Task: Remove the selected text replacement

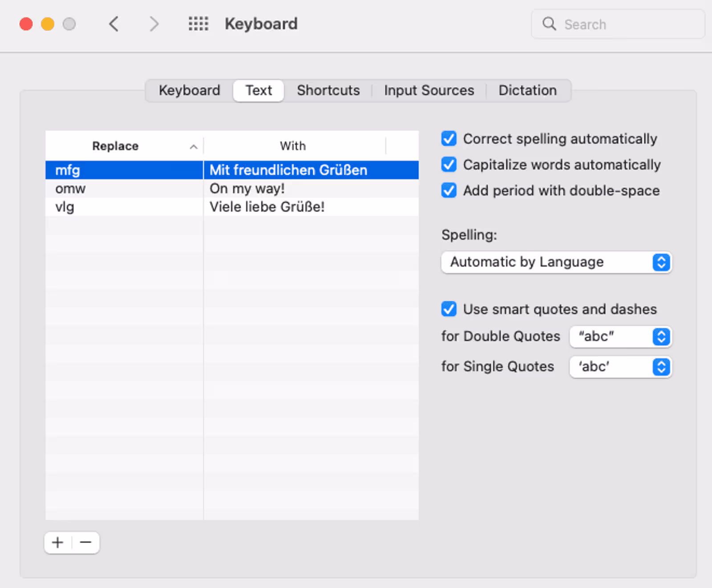Action: (86, 542)
